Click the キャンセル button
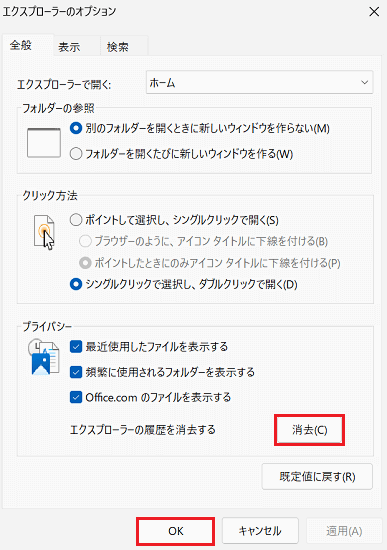Viewport: 387px width, 550px height. (260, 531)
